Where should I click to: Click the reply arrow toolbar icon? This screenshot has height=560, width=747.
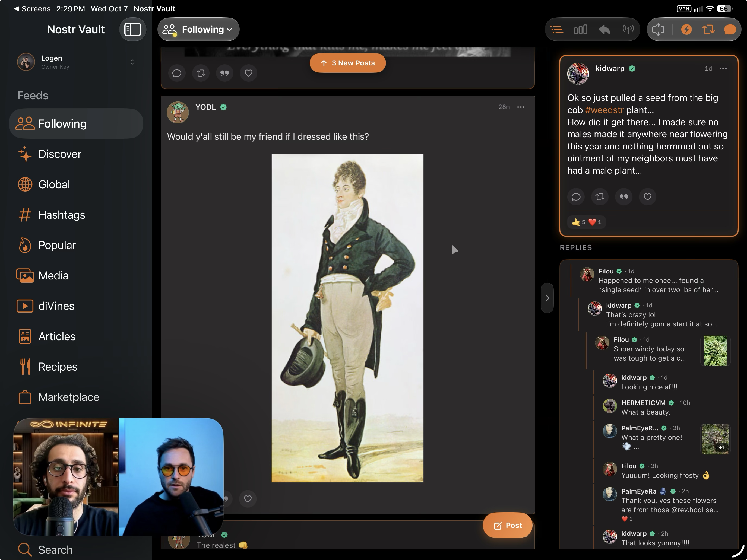tap(604, 30)
